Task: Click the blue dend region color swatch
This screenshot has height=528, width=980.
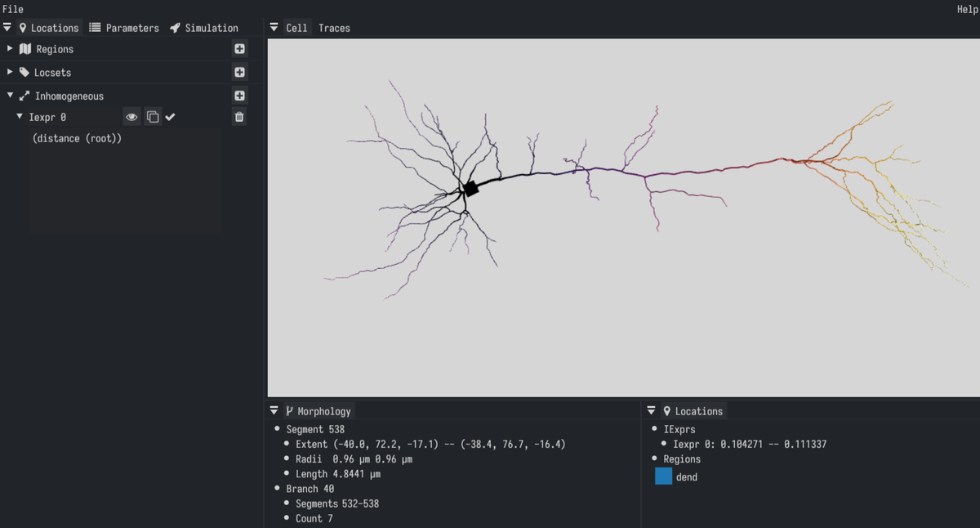Action: [663, 477]
